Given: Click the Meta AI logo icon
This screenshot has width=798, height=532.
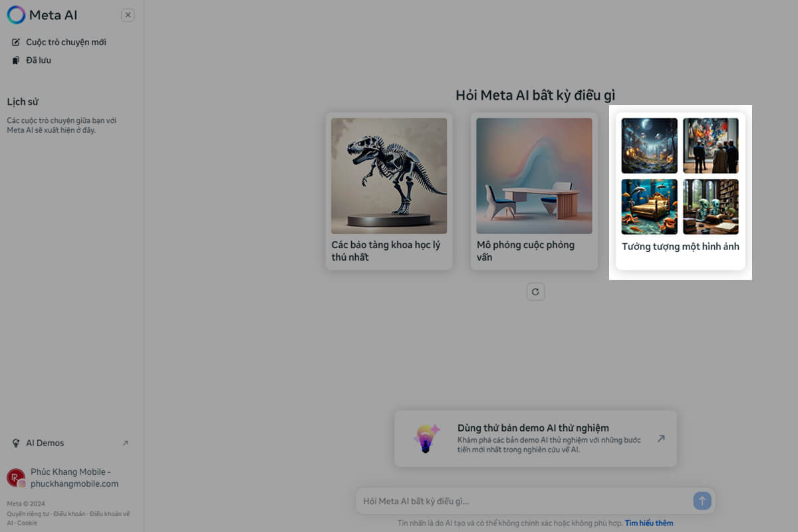Looking at the screenshot, I should point(16,15).
